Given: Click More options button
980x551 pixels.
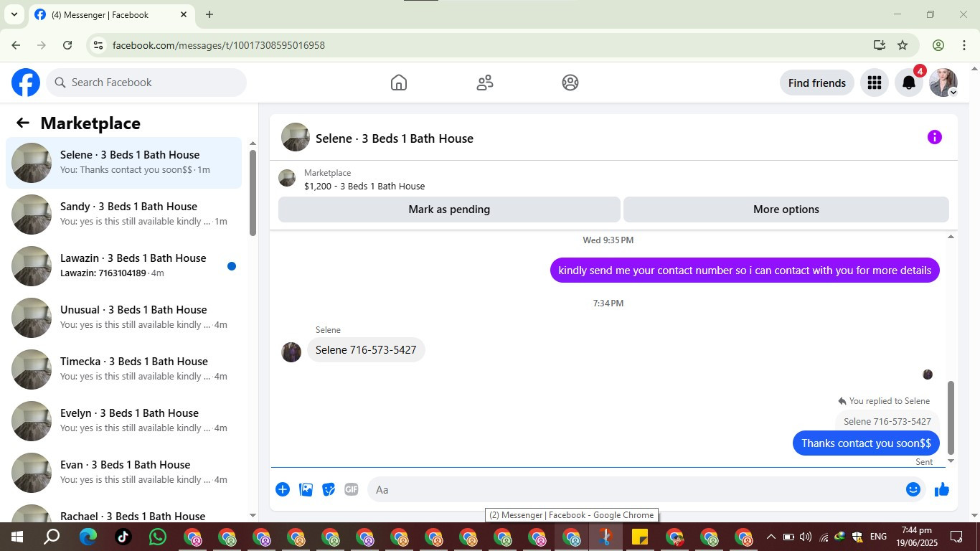Looking at the screenshot, I should tap(786, 209).
